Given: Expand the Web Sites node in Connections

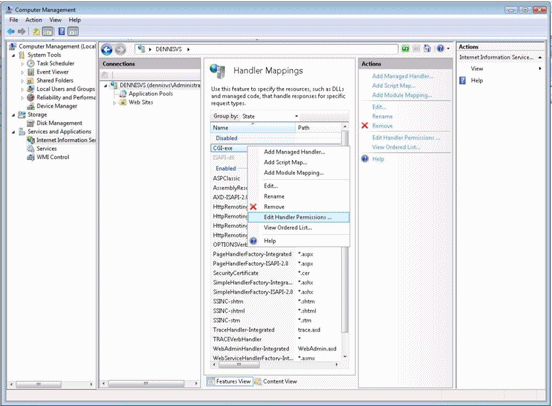Looking at the screenshot, I should [114, 103].
